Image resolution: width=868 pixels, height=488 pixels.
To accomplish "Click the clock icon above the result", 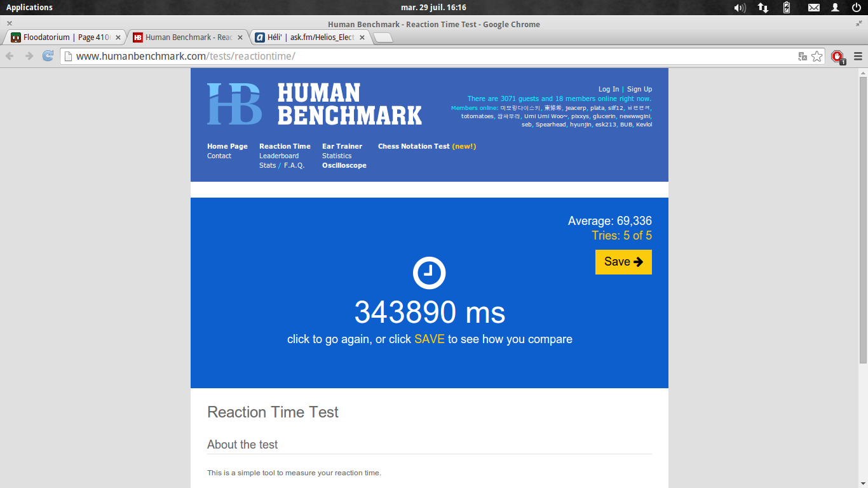I will 429,273.
